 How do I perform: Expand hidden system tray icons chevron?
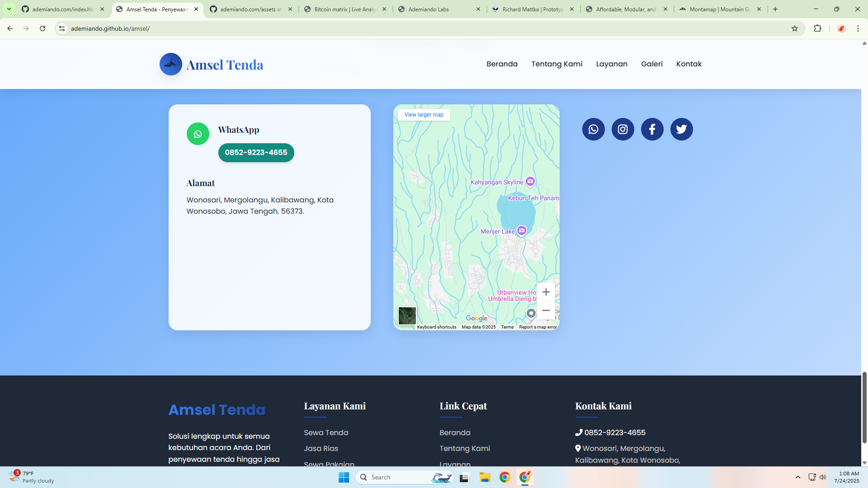pyautogui.click(x=798, y=477)
